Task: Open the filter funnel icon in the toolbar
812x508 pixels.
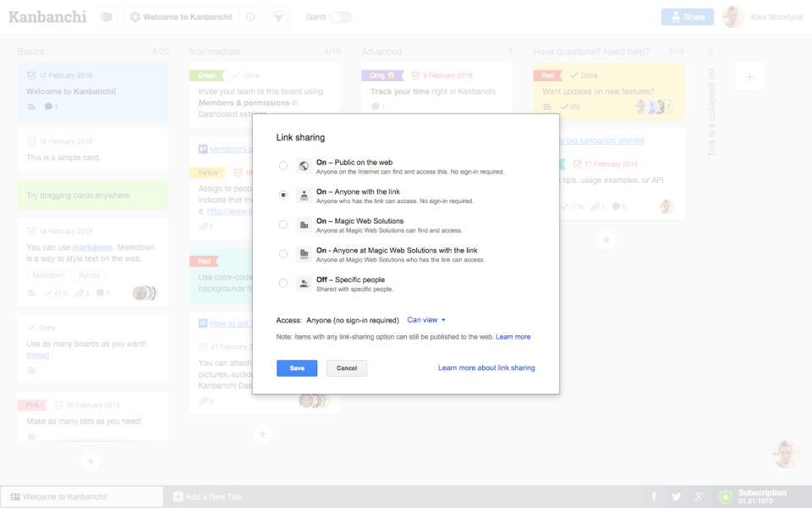Action: tap(278, 16)
